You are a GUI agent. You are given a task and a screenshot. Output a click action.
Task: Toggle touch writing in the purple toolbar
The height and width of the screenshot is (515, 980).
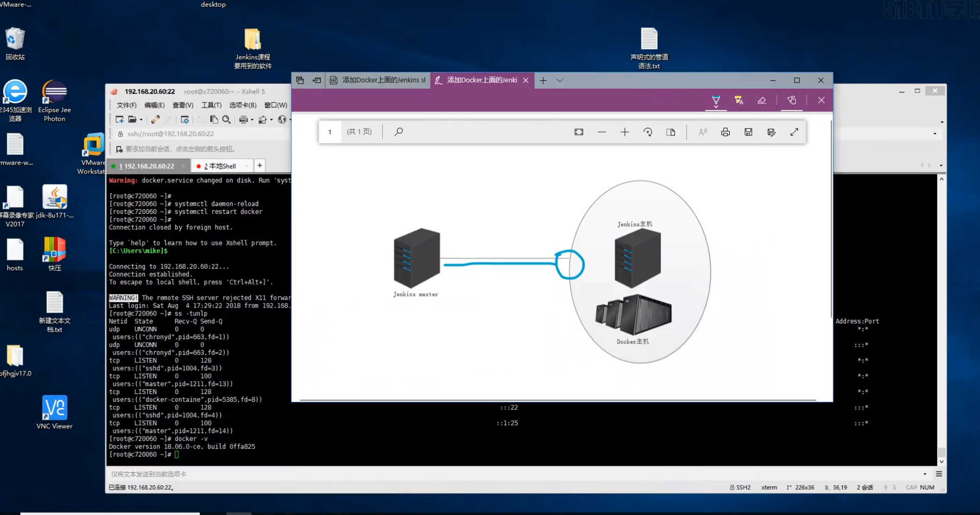pyautogui.click(x=792, y=100)
